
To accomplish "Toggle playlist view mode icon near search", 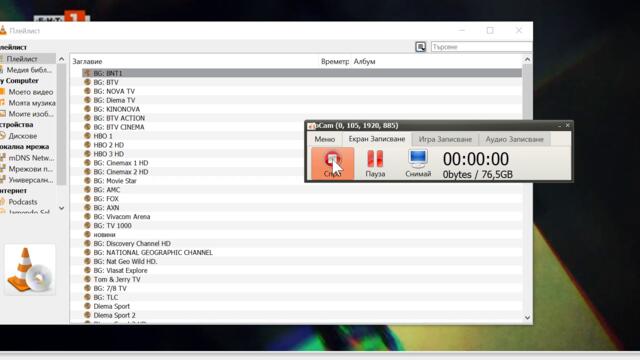I will pos(420,47).
